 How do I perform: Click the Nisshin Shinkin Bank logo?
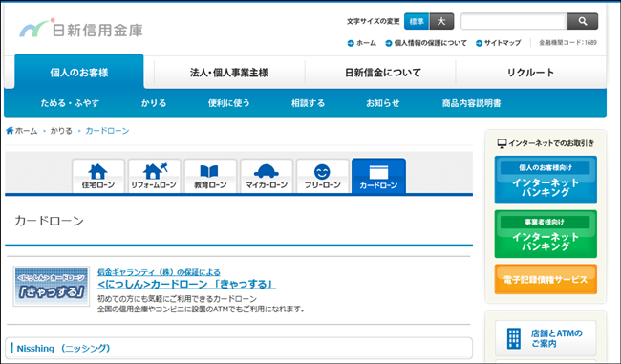click(x=81, y=29)
